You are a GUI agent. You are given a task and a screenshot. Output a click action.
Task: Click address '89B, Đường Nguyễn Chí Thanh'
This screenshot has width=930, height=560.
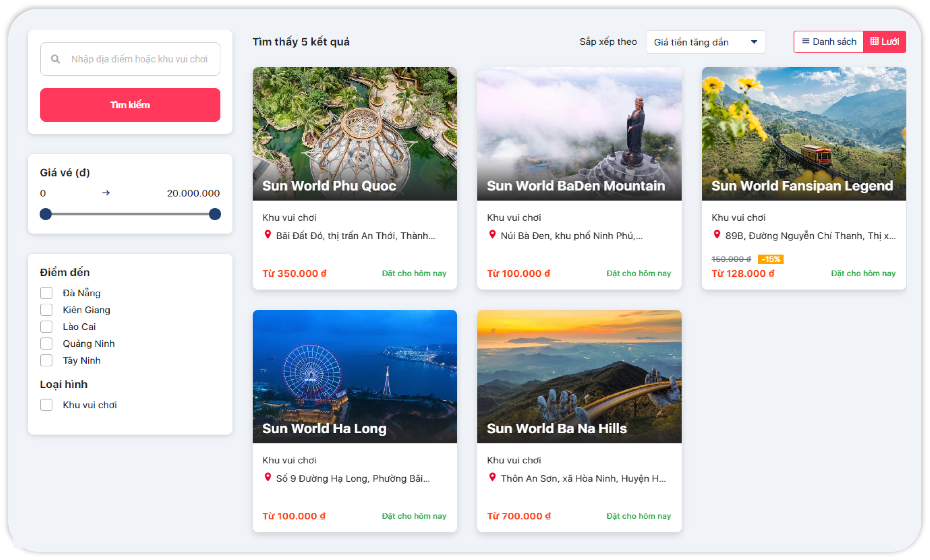[x=810, y=236]
